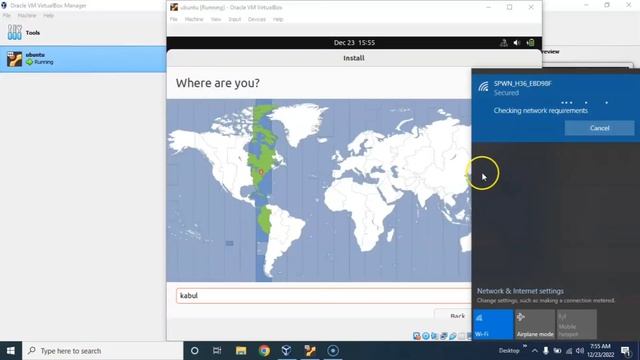This screenshot has width=640, height=360.
Task: Click the battery tray icon
Action: pyautogui.click(x=557, y=351)
